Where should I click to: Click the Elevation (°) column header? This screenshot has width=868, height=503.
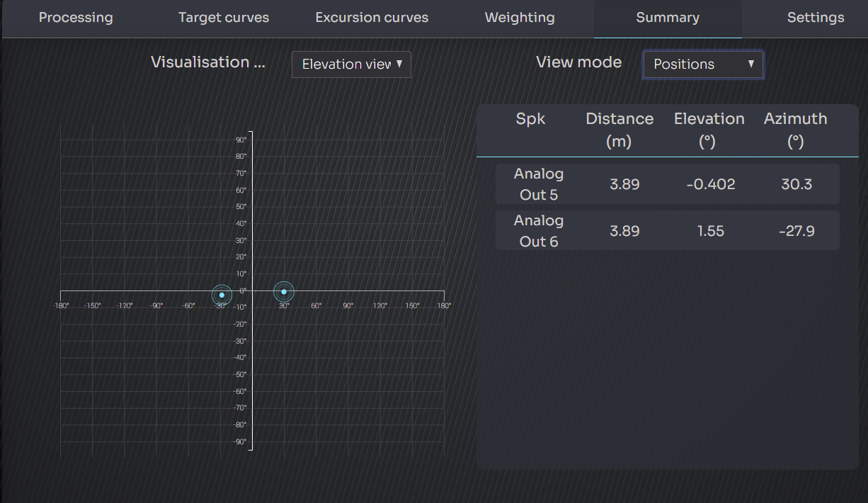(709, 130)
